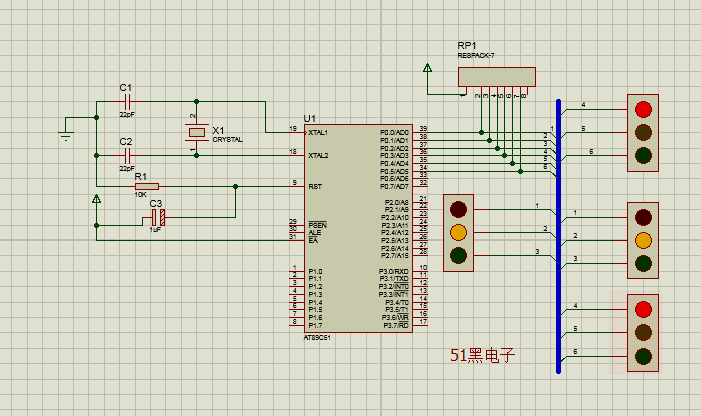The height and width of the screenshot is (416, 701).
Task: Click the 22pF value under C1
Action: (x=127, y=114)
